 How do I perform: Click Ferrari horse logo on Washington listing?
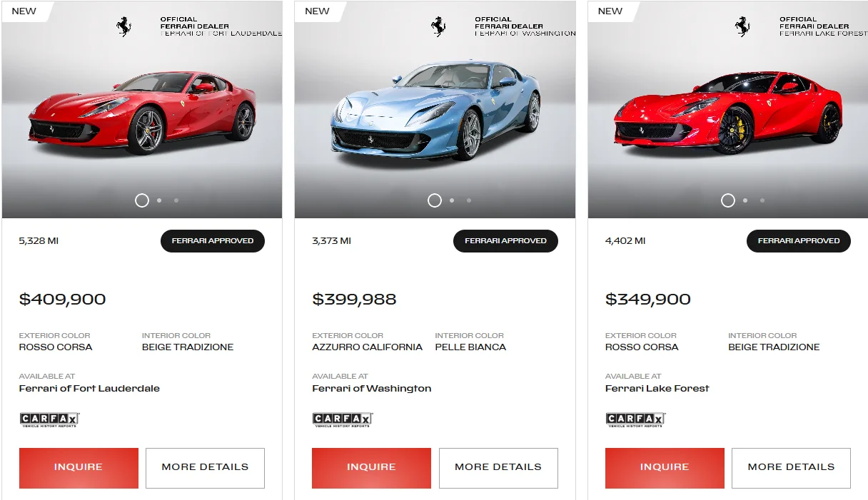[438, 27]
